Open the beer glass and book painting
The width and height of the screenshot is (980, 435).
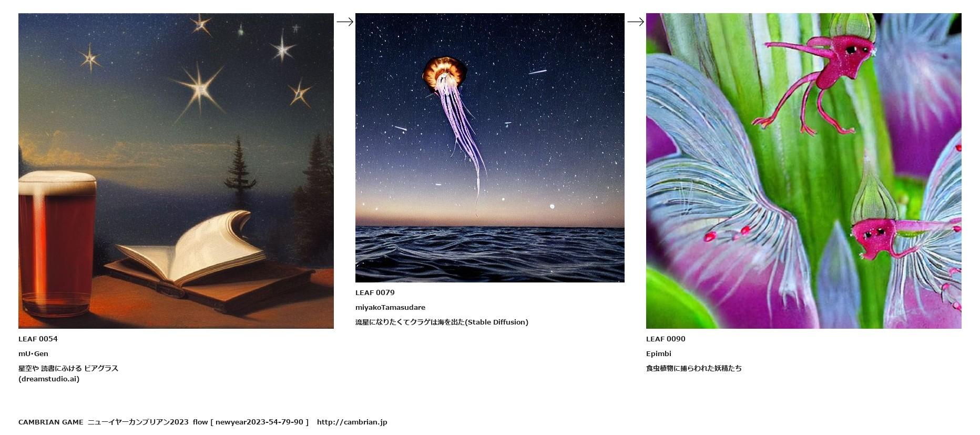coord(176,171)
